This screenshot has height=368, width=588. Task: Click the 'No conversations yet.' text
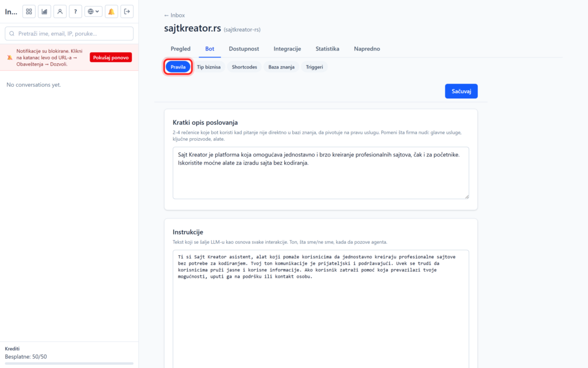[34, 85]
